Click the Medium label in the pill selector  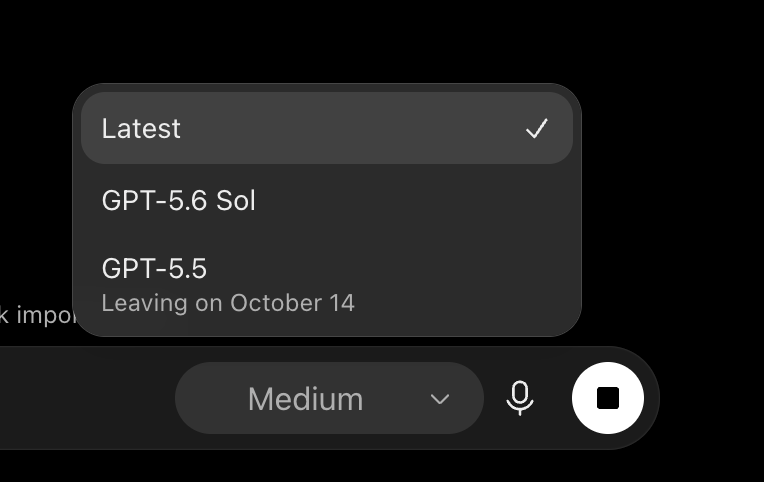306,399
